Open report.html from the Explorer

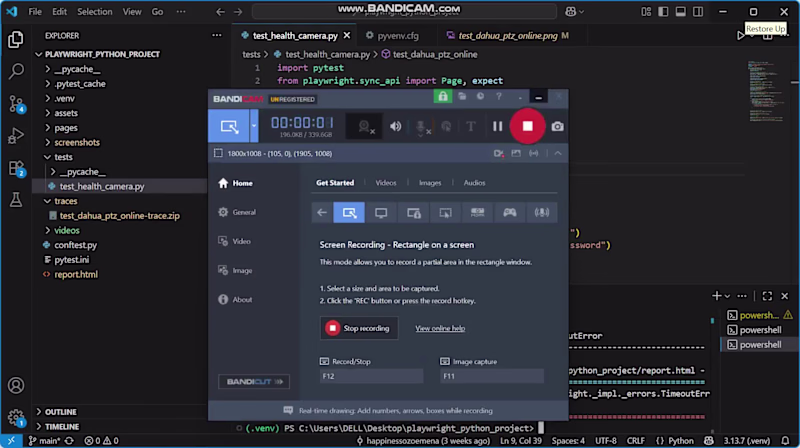point(76,275)
